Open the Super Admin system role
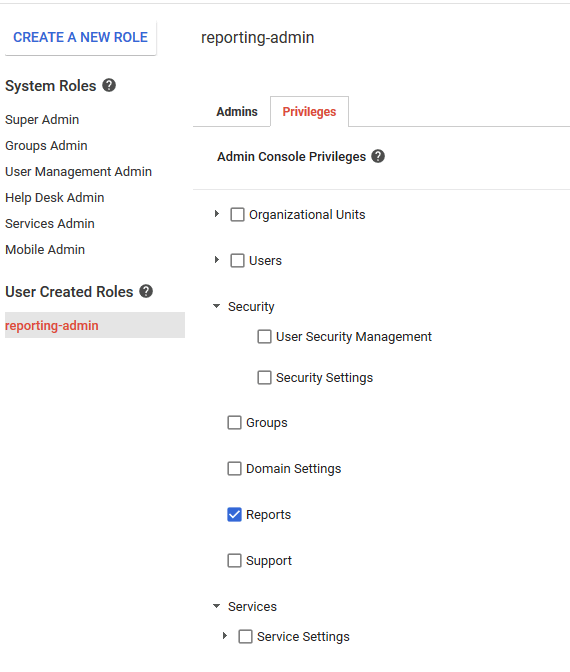 (x=42, y=120)
